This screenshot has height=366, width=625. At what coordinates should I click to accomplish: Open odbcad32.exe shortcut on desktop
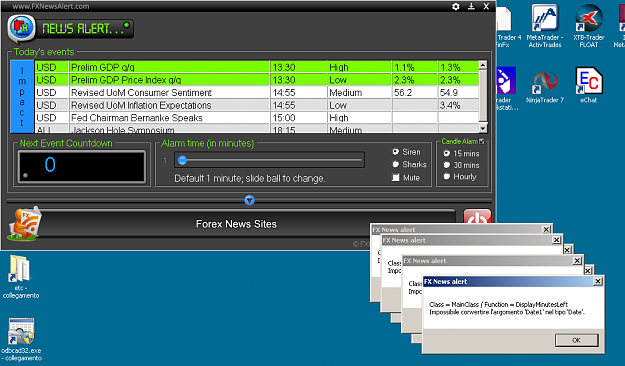(22, 340)
